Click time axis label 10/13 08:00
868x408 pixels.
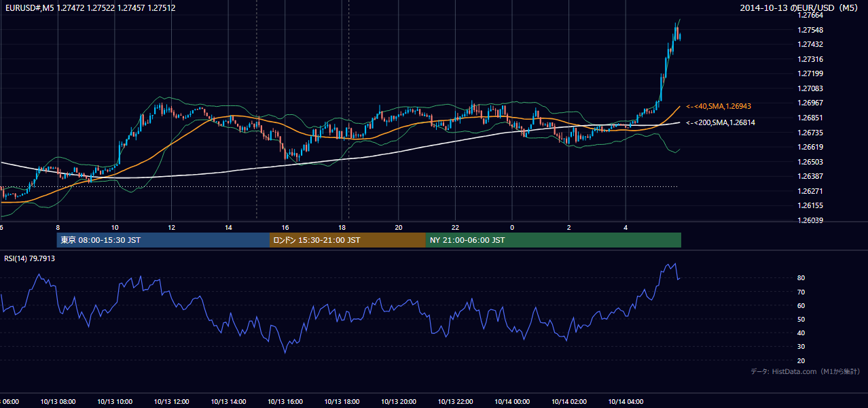pos(58,402)
